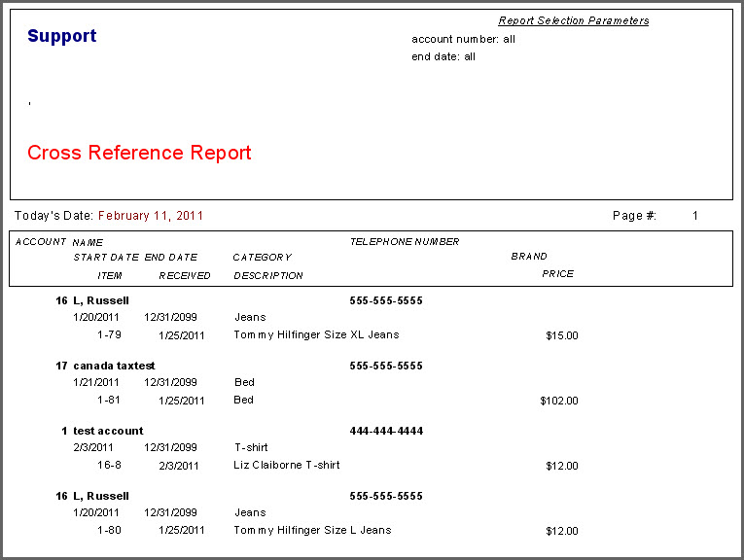Image resolution: width=744 pixels, height=560 pixels.
Task: Click the CATEGORY column header
Action: (262, 257)
